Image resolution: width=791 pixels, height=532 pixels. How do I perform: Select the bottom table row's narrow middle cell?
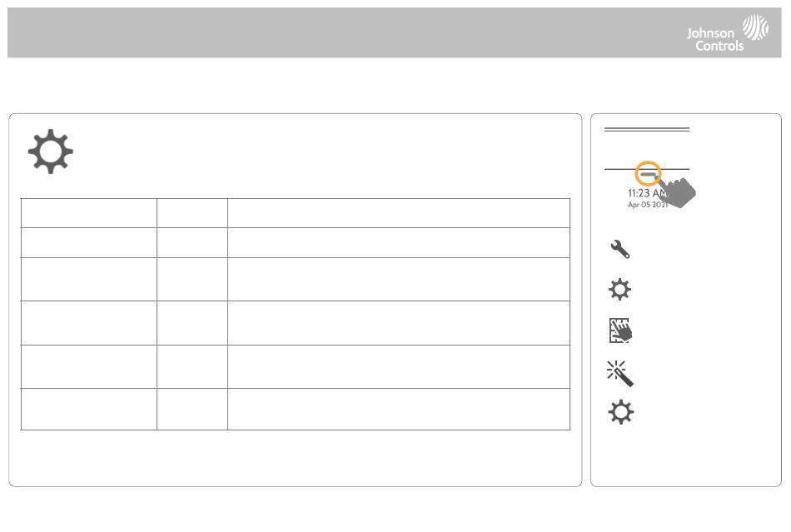(192, 409)
